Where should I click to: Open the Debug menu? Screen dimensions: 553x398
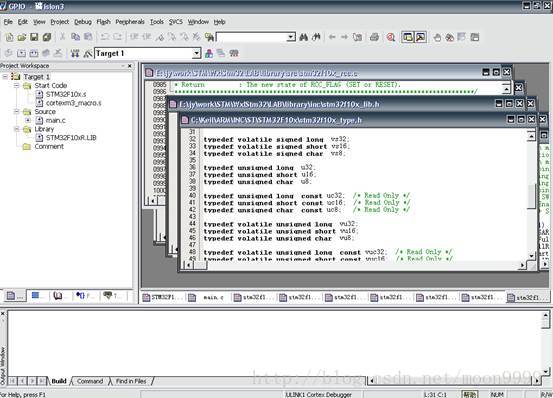coord(83,22)
